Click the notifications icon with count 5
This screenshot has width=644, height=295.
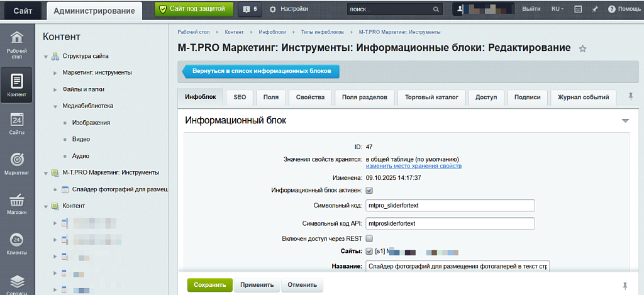(250, 9)
